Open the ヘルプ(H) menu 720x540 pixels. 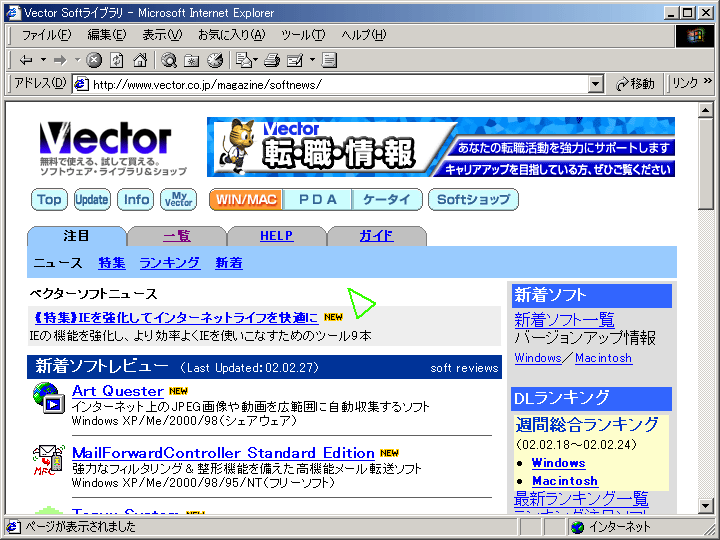[364, 35]
